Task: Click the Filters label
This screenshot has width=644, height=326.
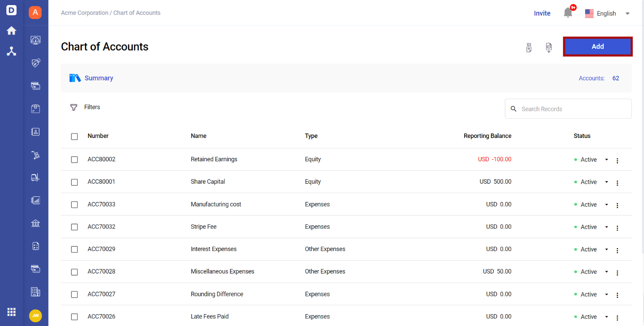Action: click(92, 107)
